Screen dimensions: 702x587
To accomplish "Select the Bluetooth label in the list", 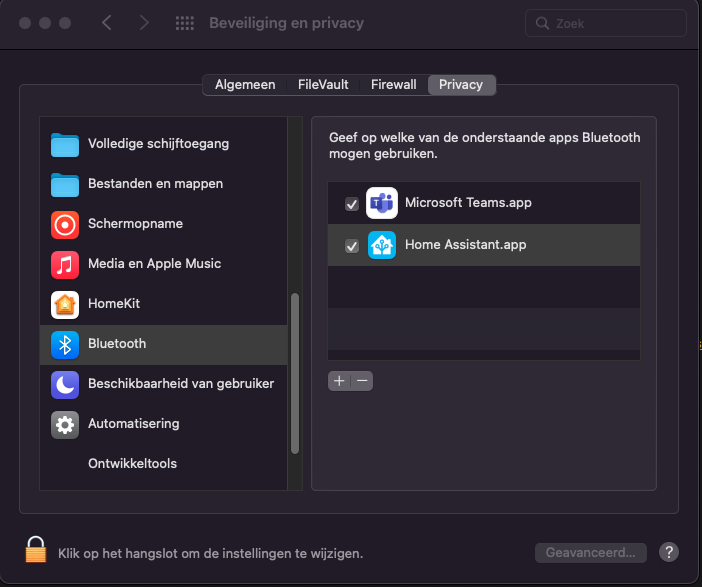I will 117,343.
